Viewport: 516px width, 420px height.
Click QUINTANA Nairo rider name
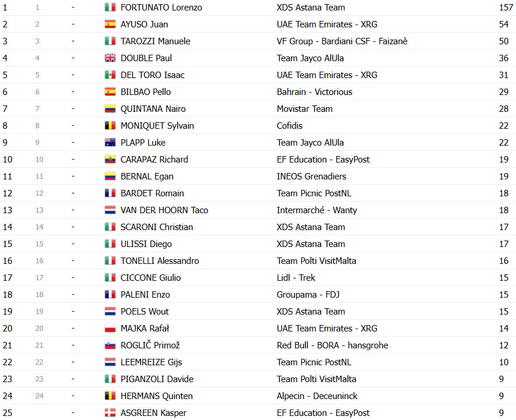153,109
